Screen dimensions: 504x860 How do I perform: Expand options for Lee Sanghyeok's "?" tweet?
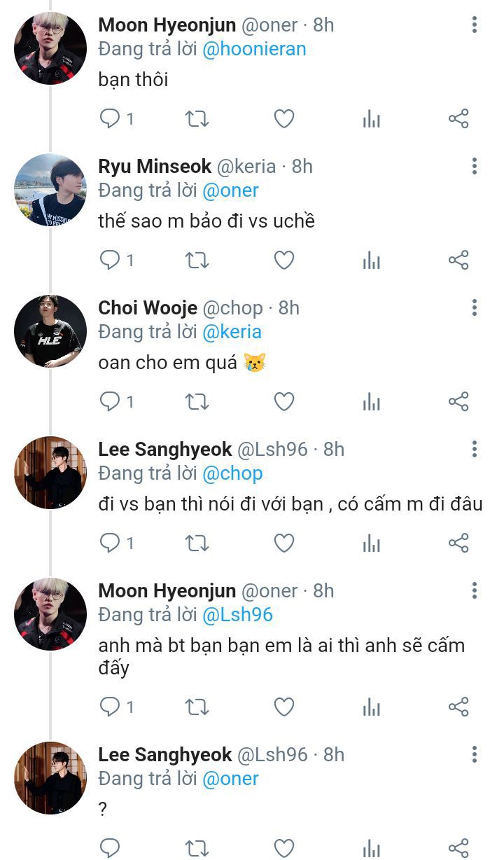(474, 755)
